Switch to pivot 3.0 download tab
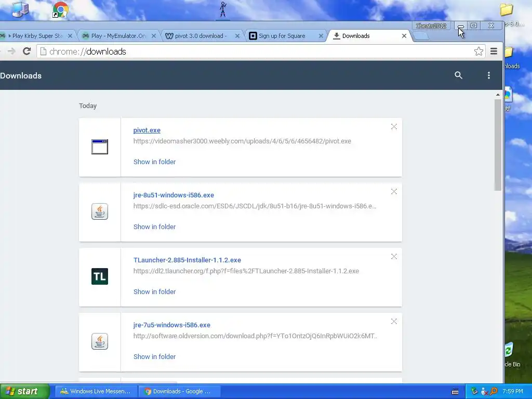Image resolution: width=532 pixels, height=399 pixels. click(x=202, y=36)
